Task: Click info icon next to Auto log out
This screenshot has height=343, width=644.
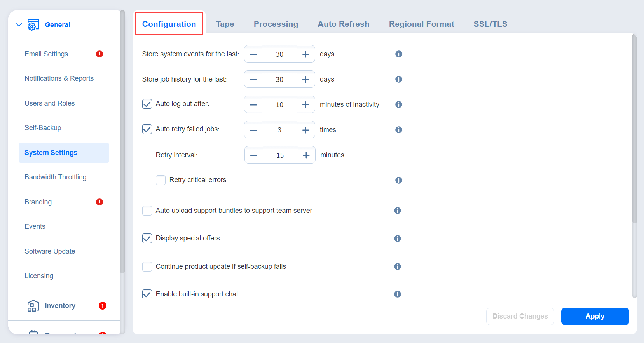Action: (x=398, y=104)
